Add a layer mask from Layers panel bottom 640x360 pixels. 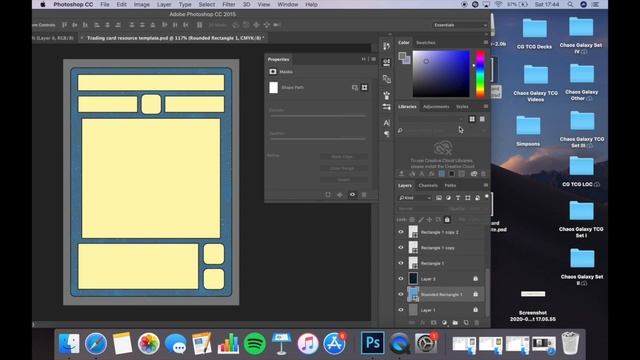click(433, 323)
